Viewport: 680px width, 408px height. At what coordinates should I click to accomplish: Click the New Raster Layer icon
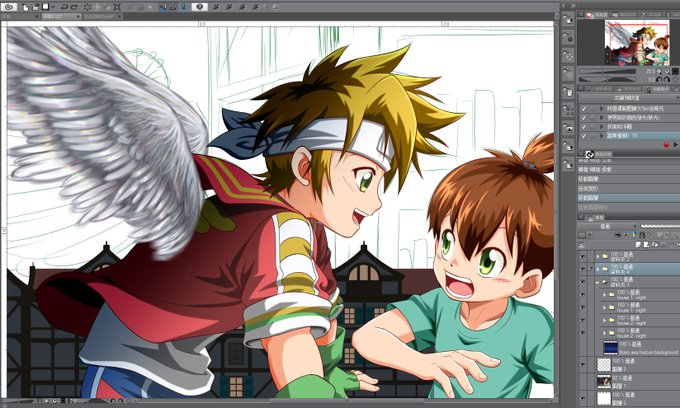point(640,245)
